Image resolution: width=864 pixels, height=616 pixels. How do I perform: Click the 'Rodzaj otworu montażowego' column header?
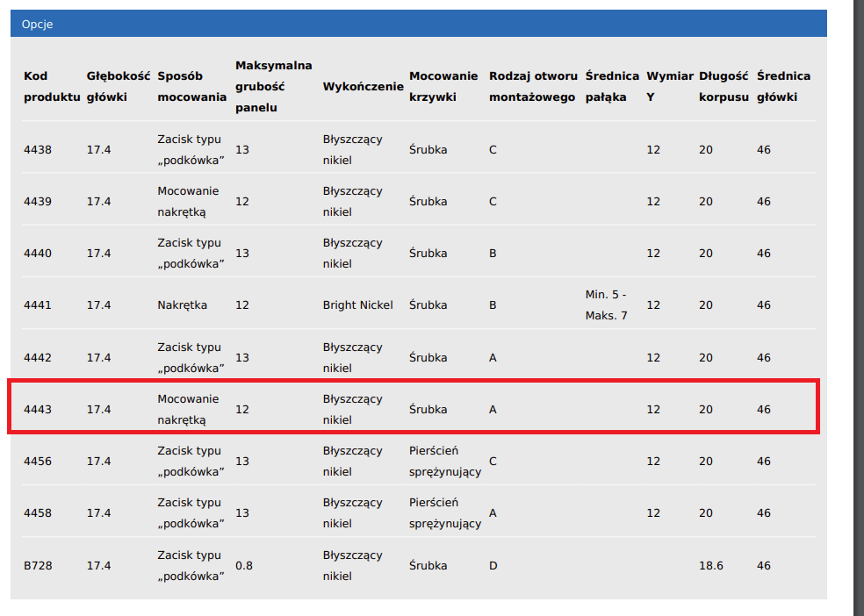click(x=533, y=86)
